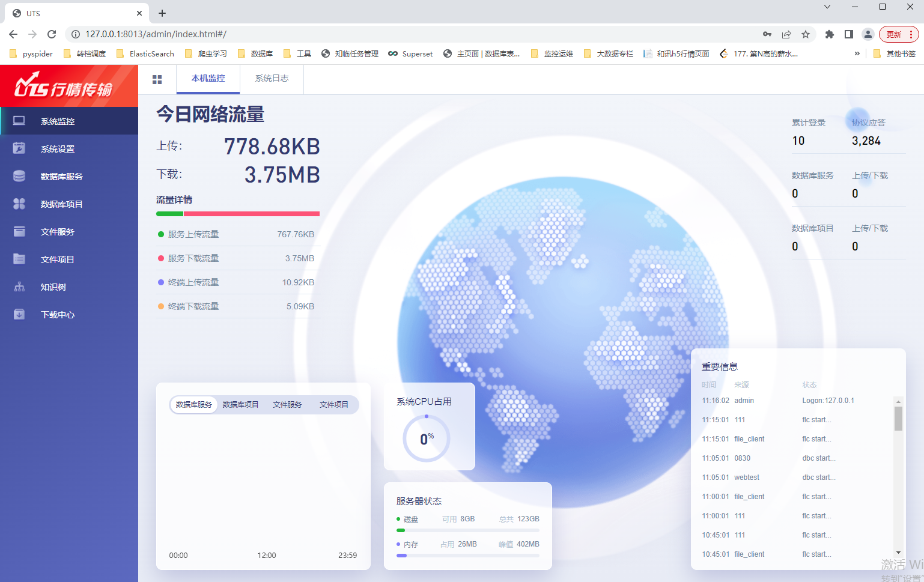Click the traffic detail red-green bar

coord(238,214)
